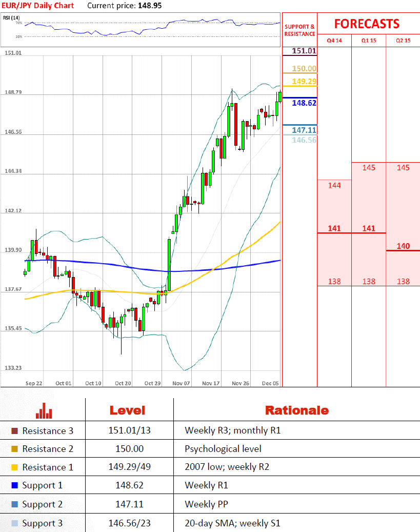This screenshot has width=420, height=532.
Task: Click the Q2 15 median forecast 140
Action: (x=403, y=246)
